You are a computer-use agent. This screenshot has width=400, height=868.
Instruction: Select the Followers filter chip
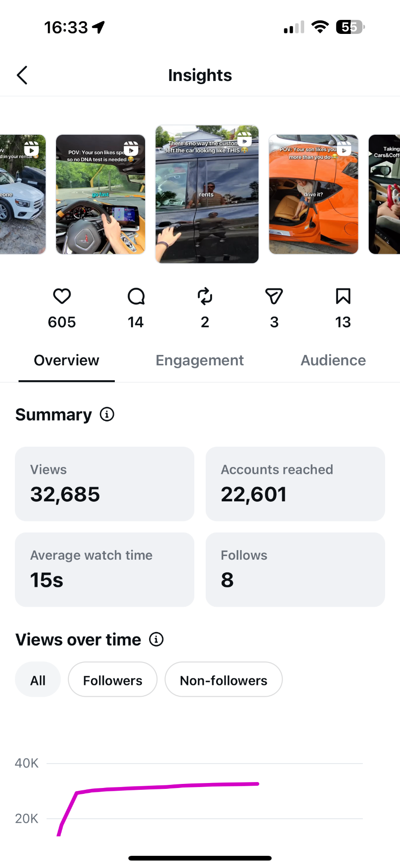pyautogui.click(x=113, y=679)
